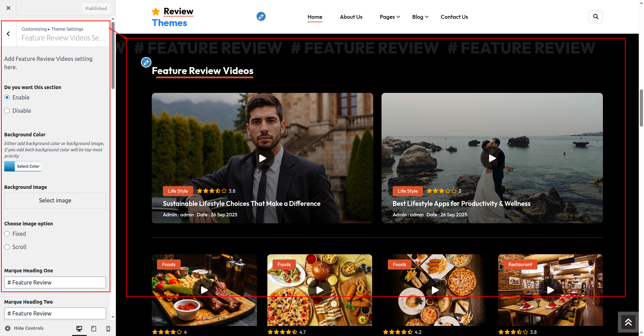644x336 pixels.
Task: Switch to mobile preview device icon
Action: click(108, 328)
